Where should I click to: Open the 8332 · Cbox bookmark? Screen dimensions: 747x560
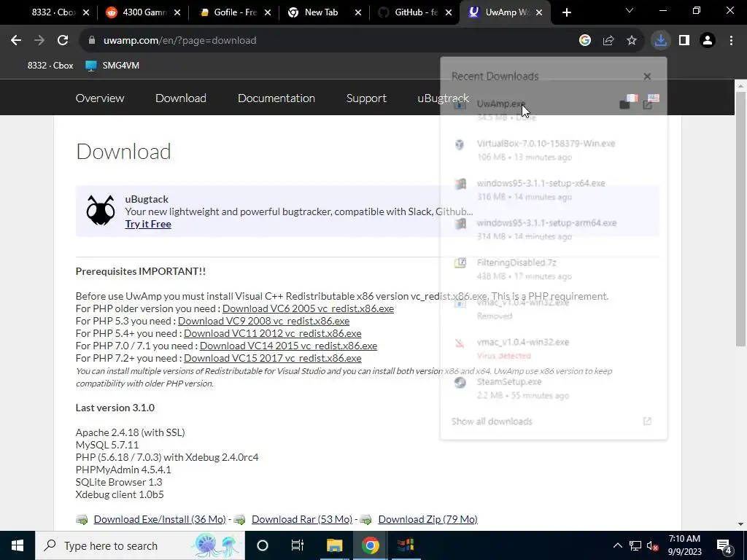[x=50, y=65]
